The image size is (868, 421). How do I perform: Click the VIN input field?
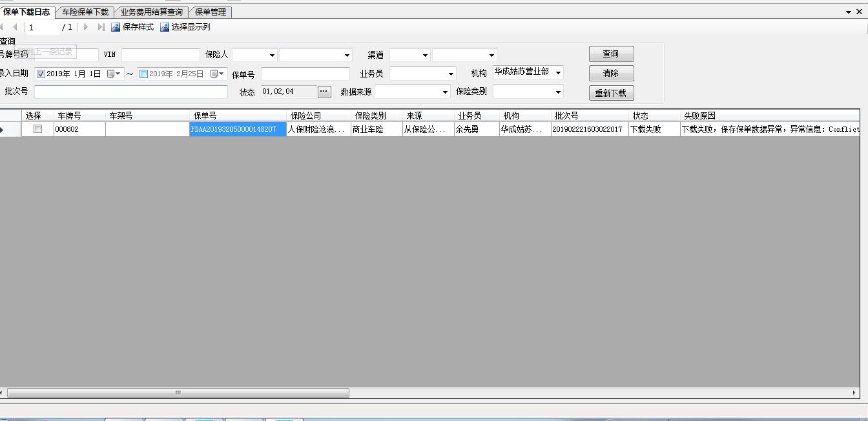(161, 55)
